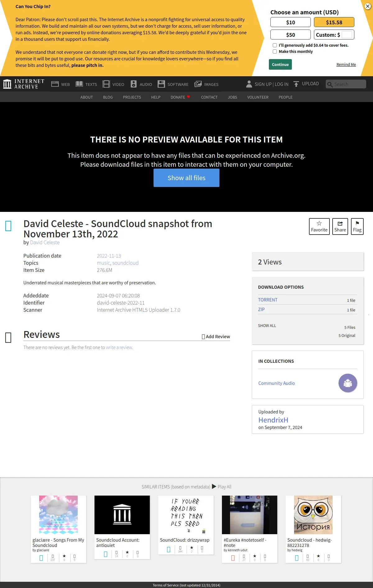Flag this item
Viewport: 373px width, 588px height.
coord(357,226)
